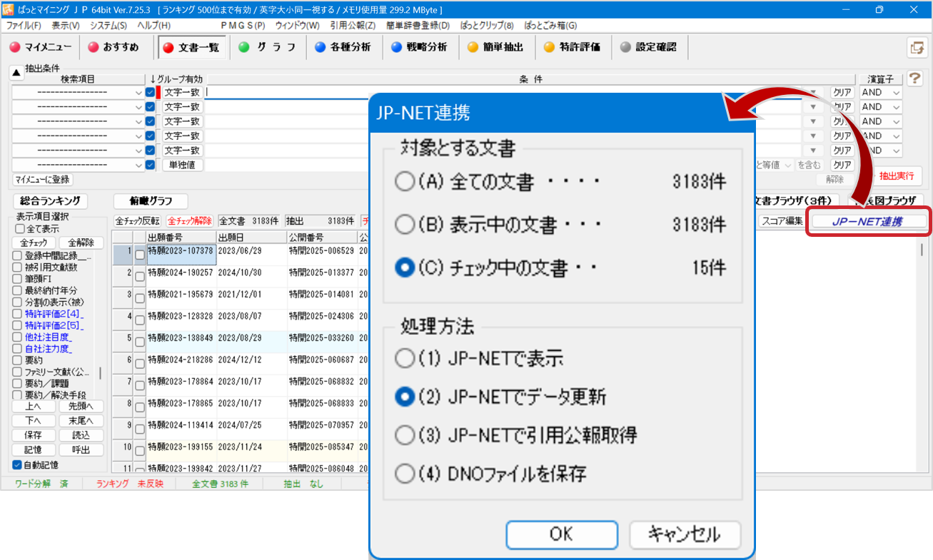Check the 被引用文献数 display item

pos(17,268)
